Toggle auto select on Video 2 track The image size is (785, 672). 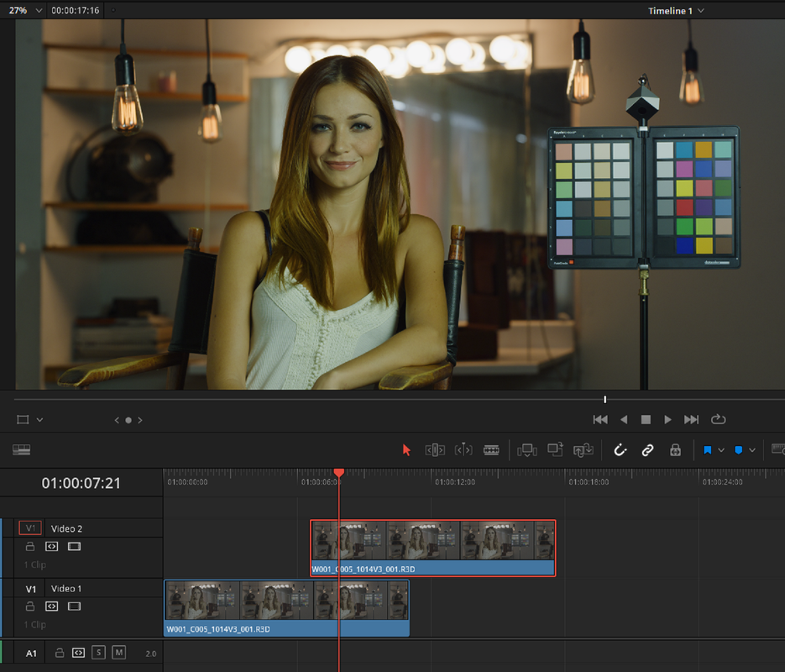coord(51,546)
